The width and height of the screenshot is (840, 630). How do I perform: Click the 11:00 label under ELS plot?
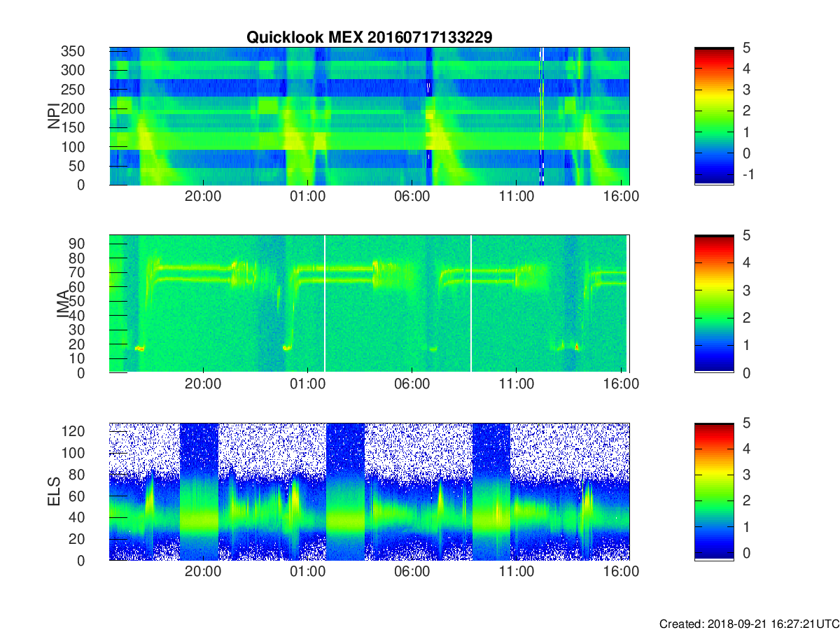tap(516, 573)
